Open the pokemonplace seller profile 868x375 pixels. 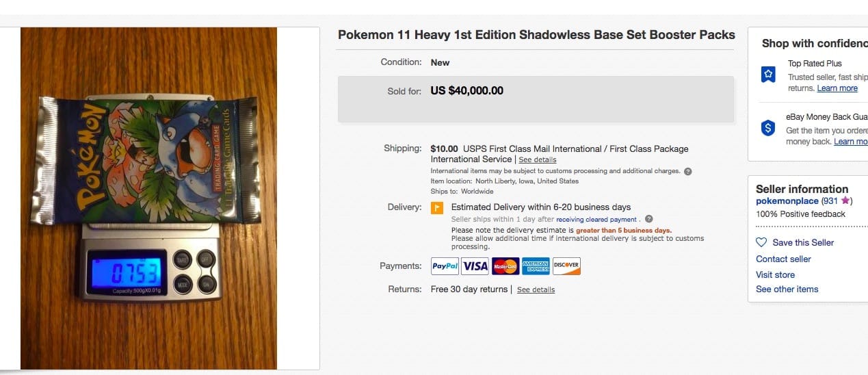(x=787, y=201)
